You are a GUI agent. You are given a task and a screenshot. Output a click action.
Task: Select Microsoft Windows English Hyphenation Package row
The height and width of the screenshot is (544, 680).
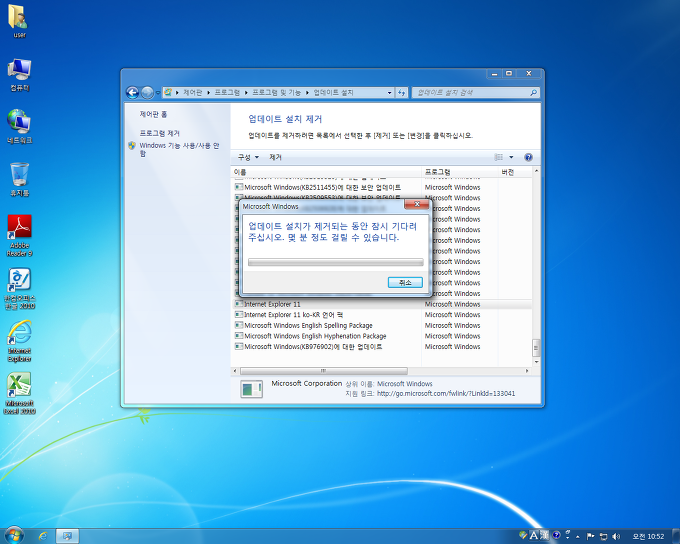(x=382, y=336)
